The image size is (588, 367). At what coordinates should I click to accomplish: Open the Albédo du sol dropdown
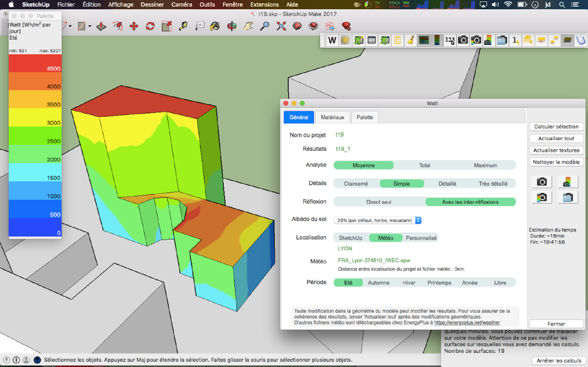[378, 220]
